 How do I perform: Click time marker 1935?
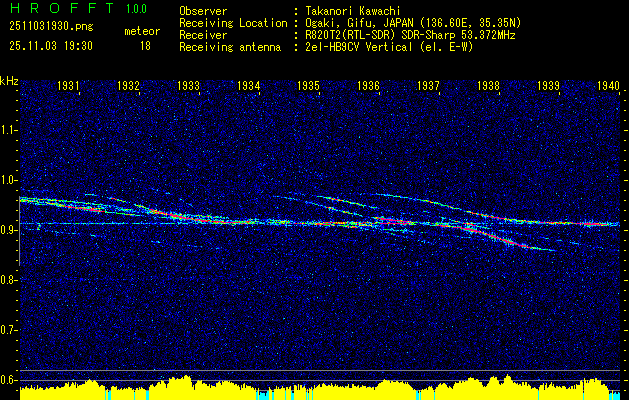pos(308,86)
